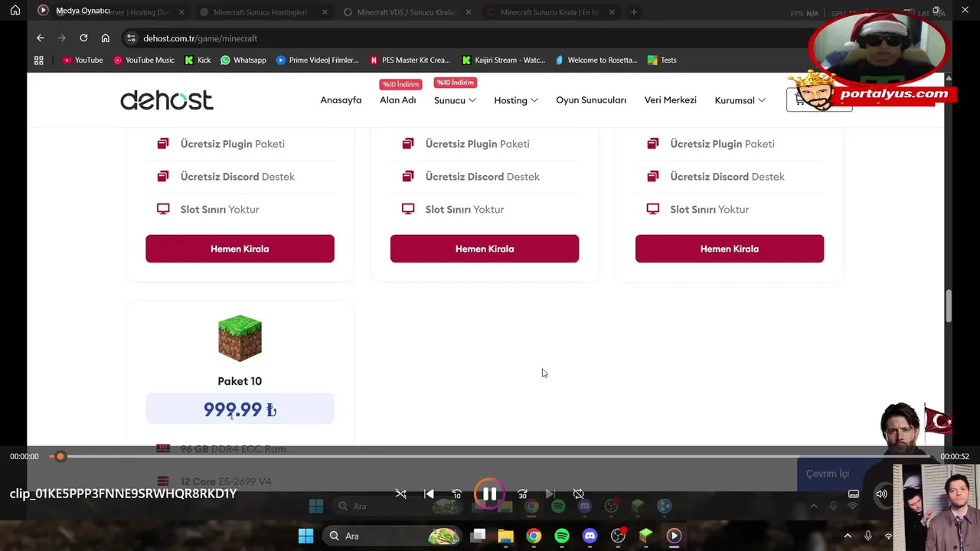980x551 pixels.
Task: Click the page vertical scrollbar thumb
Action: pos(949,306)
